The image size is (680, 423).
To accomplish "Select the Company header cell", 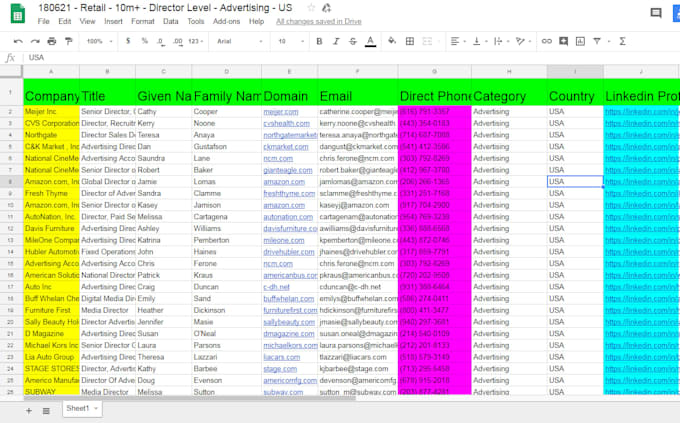I will click(52, 92).
